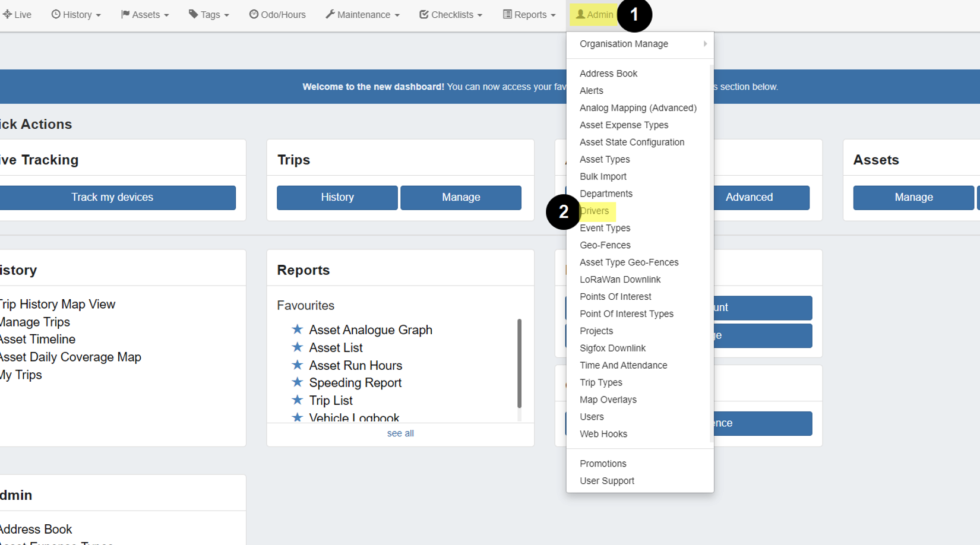The height and width of the screenshot is (545, 980).
Task: Click star icon beside Asset Run Hours
Action: coord(298,365)
